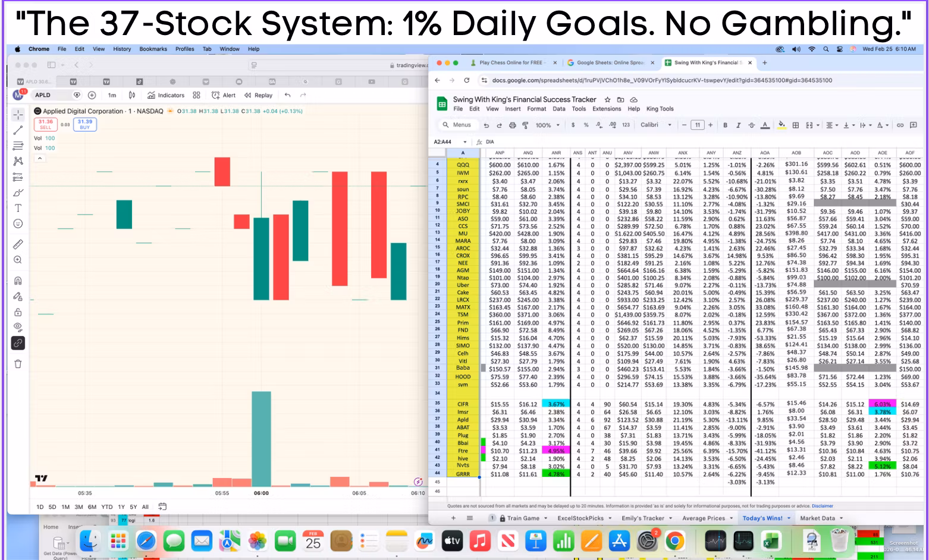
Task: Add a comment from the Sheets toolbar
Action: pos(914,125)
